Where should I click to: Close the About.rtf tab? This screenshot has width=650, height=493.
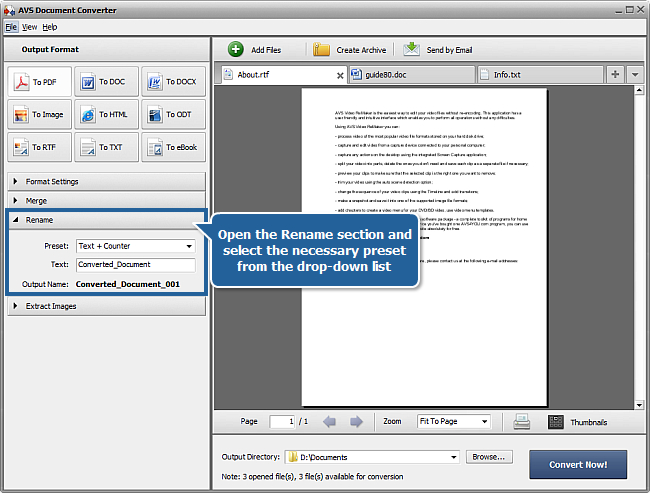click(x=340, y=75)
